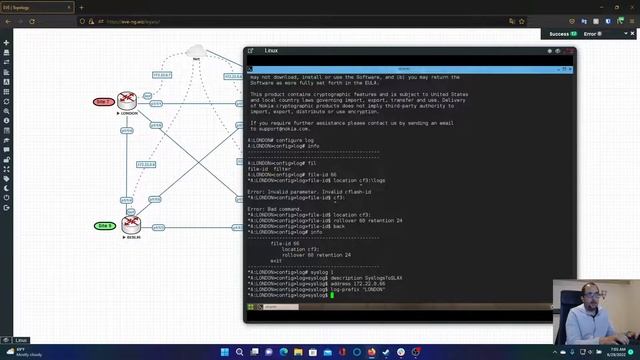
Task: Click the tag icon in sidebar
Action: click(6, 179)
